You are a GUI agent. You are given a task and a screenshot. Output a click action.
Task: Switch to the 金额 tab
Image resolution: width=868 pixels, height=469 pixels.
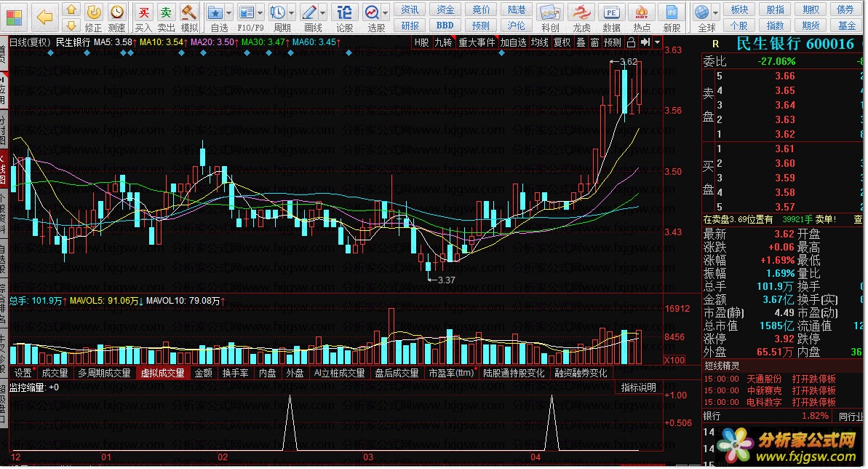(x=204, y=373)
